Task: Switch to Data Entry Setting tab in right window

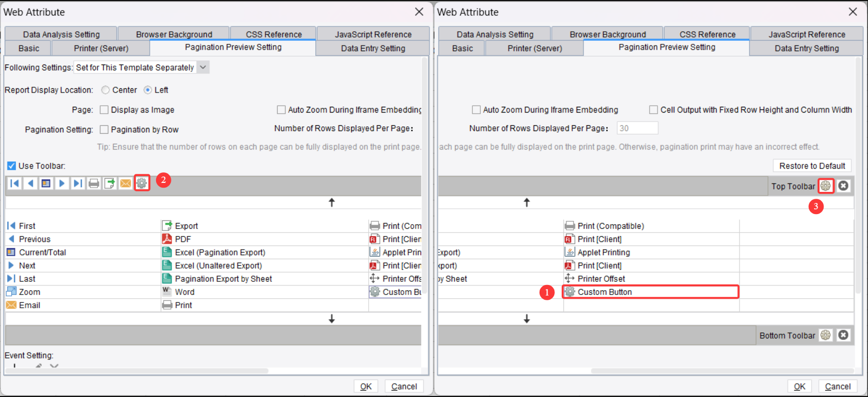Action: (807, 48)
